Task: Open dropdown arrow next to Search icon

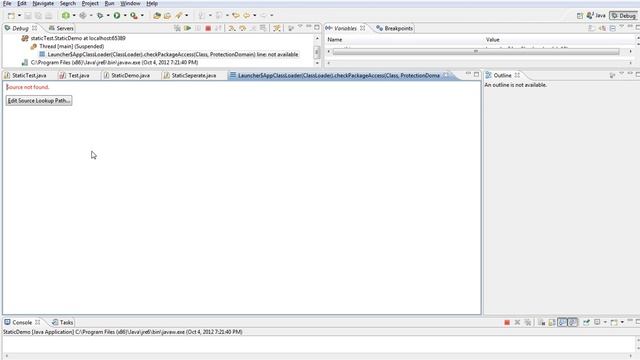Action: pyautogui.click(x=187, y=16)
